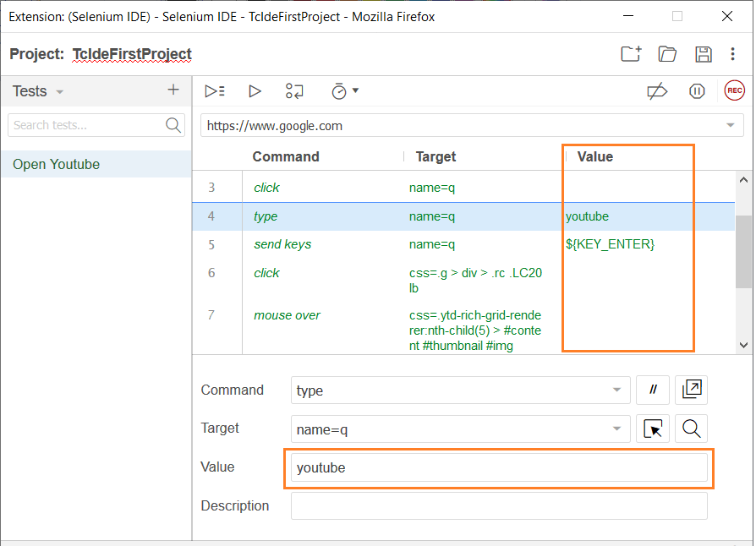Viewport: 756px width, 546px height.
Task: Run the current test
Action: tap(255, 90)
